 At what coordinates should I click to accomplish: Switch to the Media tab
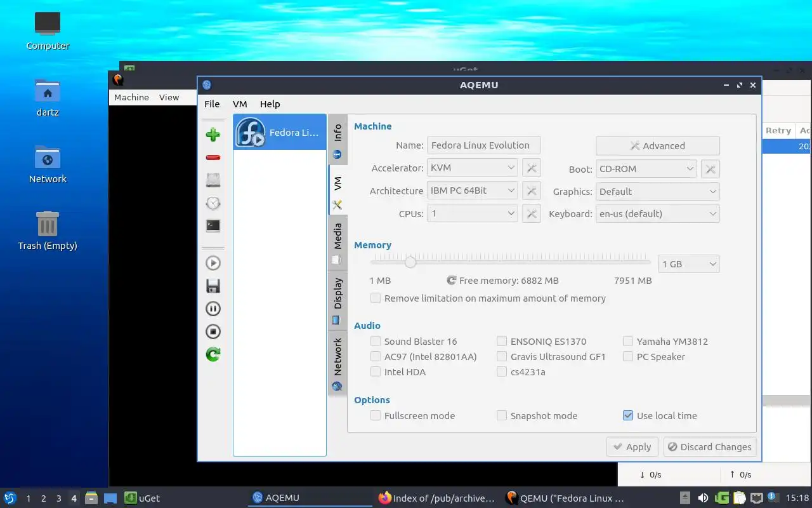click(337, 243)
